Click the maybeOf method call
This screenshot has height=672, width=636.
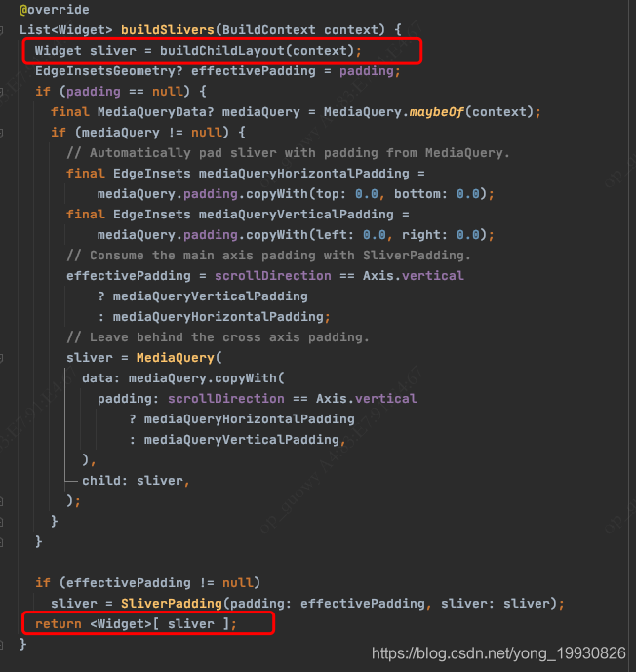tap(436, 112)
